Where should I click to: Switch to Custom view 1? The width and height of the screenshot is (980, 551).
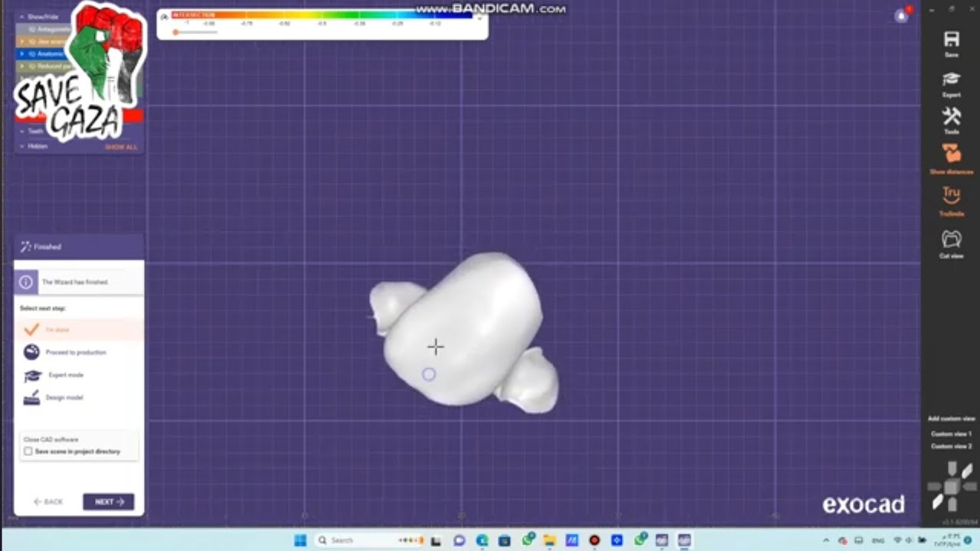pos(951,434)
